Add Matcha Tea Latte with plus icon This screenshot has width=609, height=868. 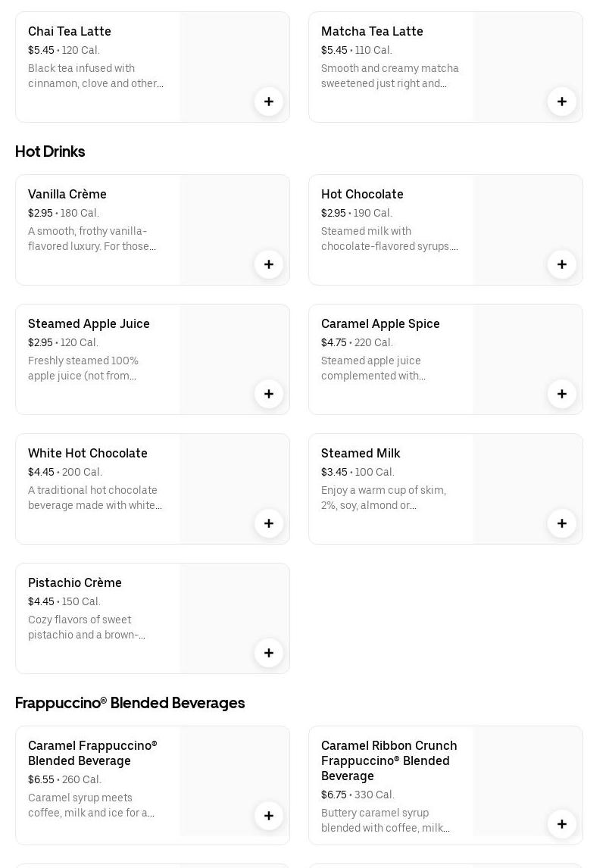point(562,101)
